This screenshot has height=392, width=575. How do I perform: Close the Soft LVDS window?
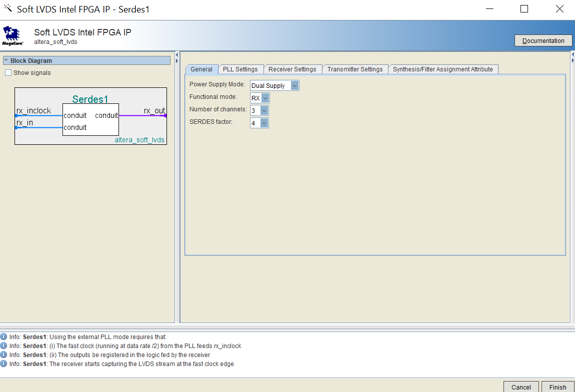(x=559, y=9)
